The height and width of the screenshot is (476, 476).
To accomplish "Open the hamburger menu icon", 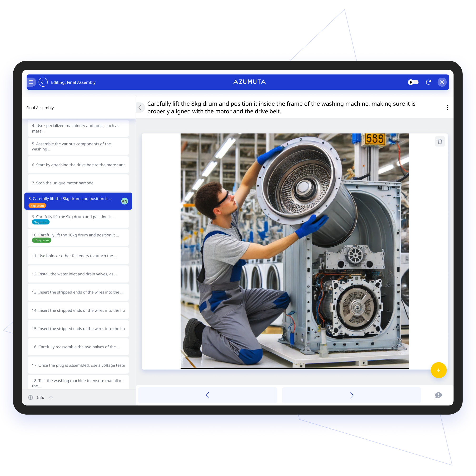I will tap(31, 82).
